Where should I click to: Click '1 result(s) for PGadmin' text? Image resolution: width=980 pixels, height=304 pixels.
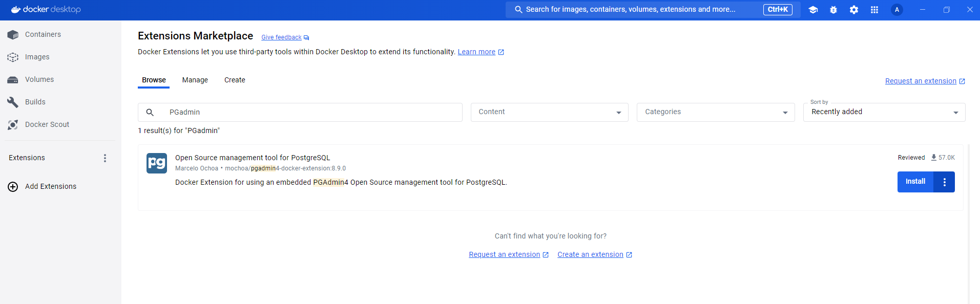179,131
